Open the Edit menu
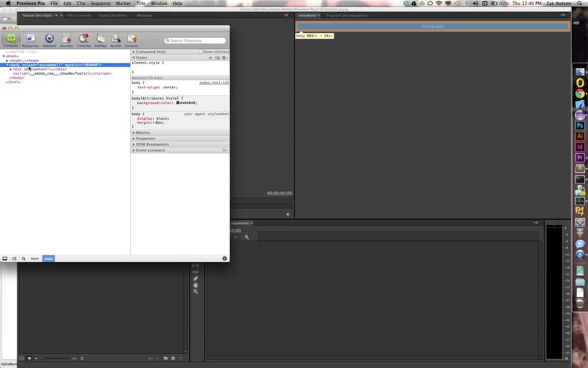The height and width of the screenshot is (368, 588). pyautogui.click(x=67, y=4)
